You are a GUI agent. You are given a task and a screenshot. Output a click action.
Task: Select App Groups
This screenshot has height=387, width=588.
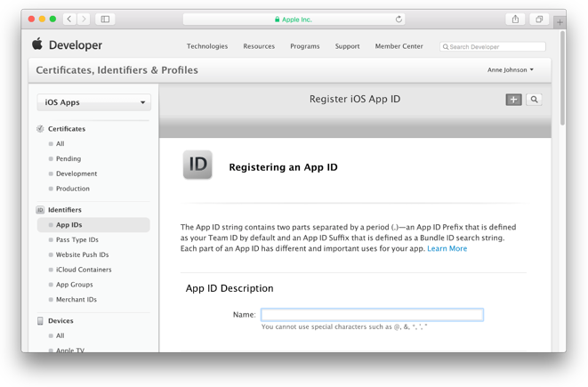point(74,285)
